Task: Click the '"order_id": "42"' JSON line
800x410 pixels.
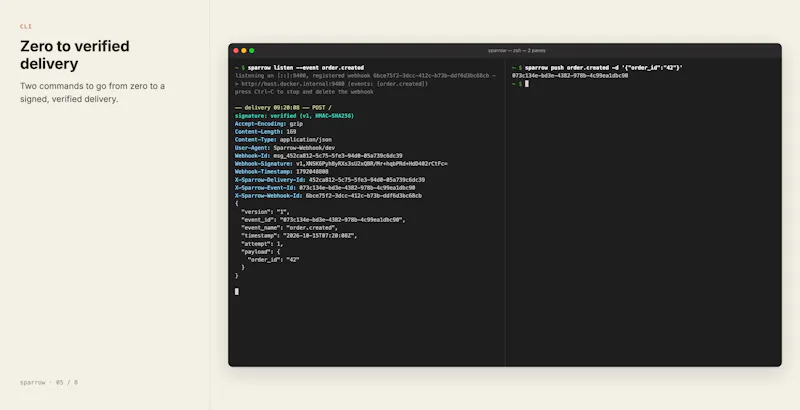Action: 273,260
